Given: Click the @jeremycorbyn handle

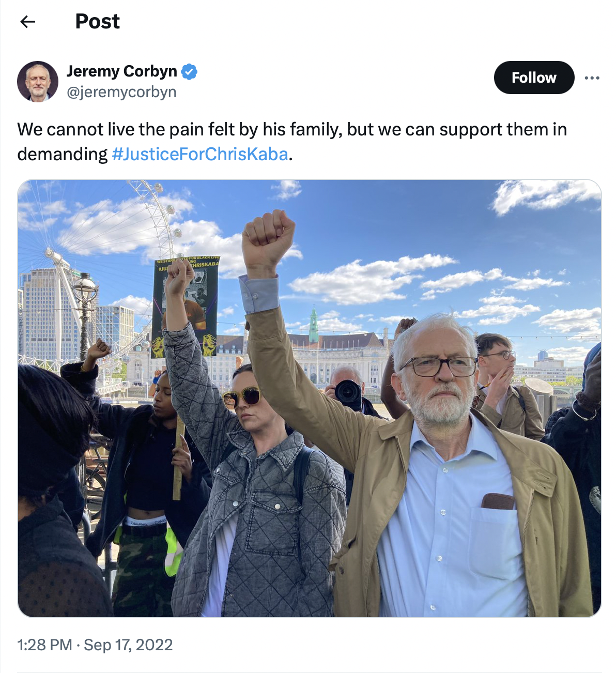Looking at the screenshot, I should pyautogui.click(x=121, y=92).
